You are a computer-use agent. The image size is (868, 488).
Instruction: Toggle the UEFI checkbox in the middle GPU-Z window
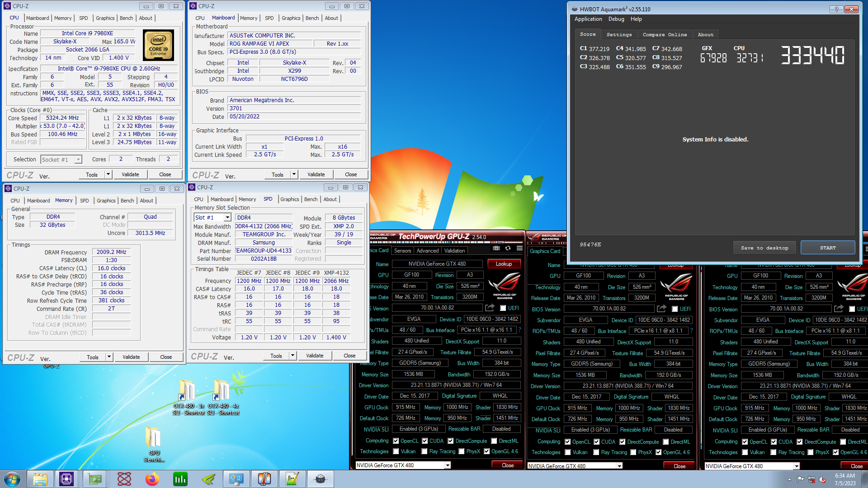[675, 309]
